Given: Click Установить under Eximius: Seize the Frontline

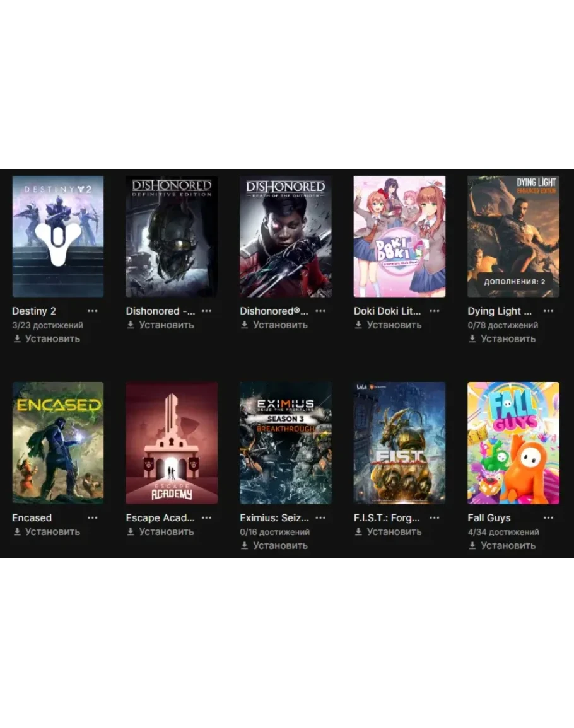Looking at the screenshot, I should point(274,546).
